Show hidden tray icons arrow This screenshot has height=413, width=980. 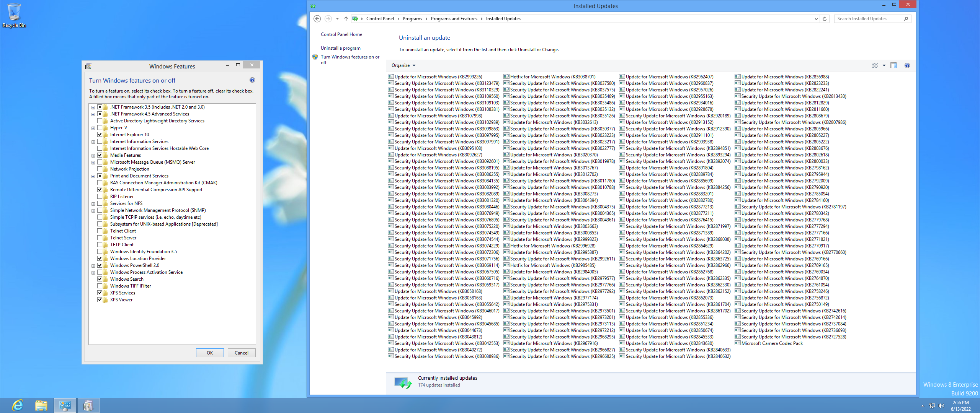click(923, 406)
